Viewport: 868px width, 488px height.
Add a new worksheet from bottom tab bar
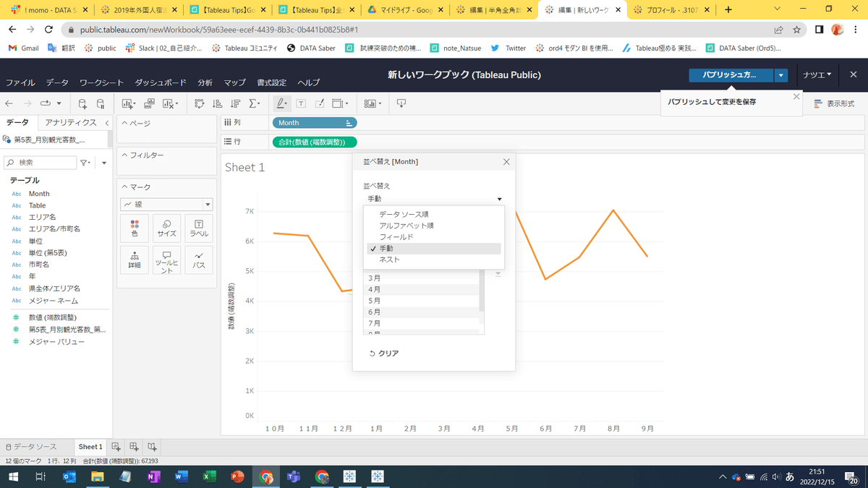116,447
